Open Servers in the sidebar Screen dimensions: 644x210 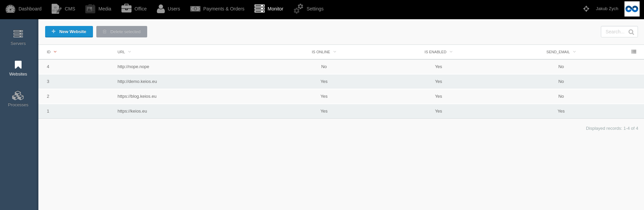tap(18, 38)
